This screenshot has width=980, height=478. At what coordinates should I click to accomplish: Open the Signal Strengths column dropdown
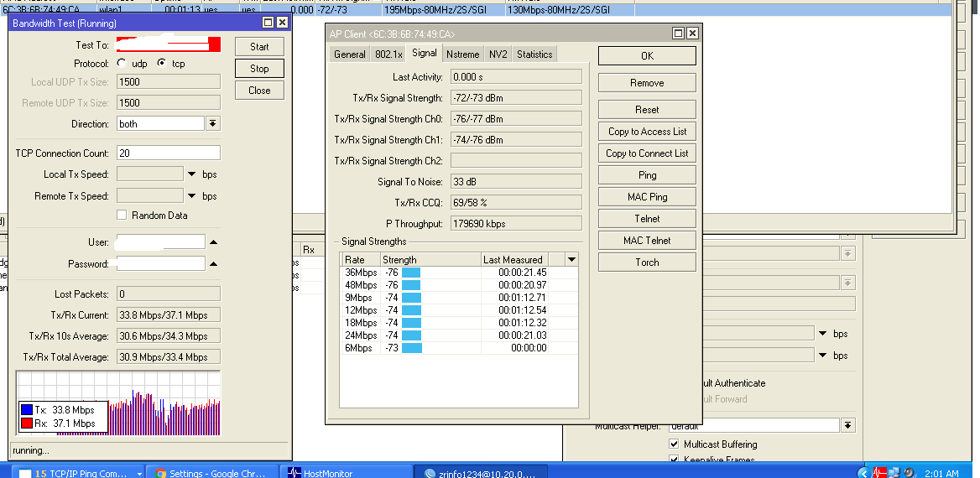pos(571,260)
